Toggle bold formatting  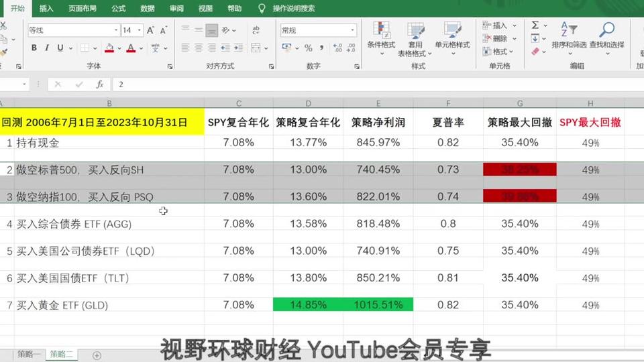34,48
